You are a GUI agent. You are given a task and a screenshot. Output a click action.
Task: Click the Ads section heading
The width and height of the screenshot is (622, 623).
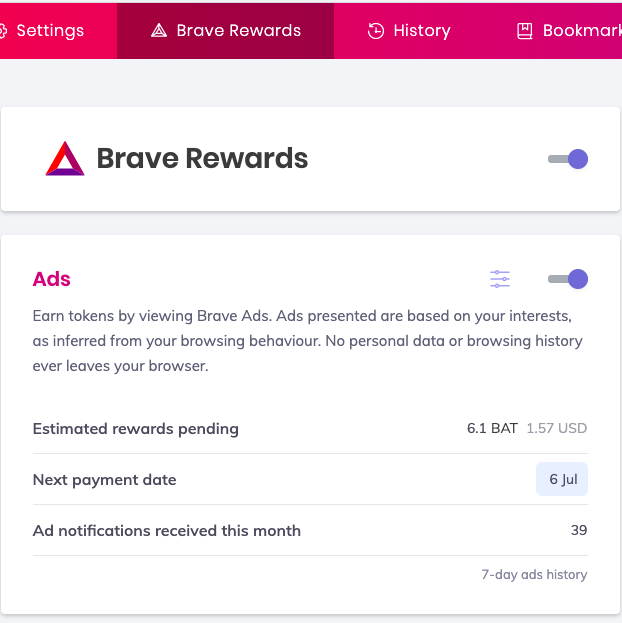52,279
